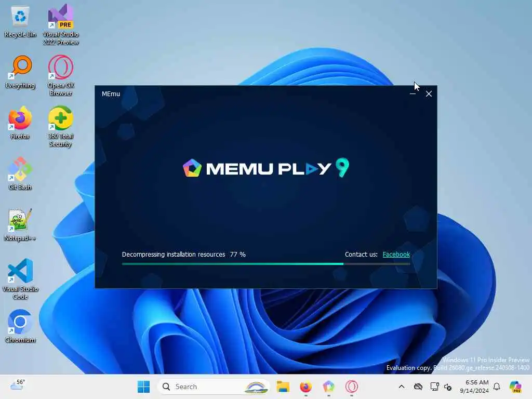Minimize the MEmu installer window
Image resolution: width=532 pixels, height=399 pixels.
[413, 94]
